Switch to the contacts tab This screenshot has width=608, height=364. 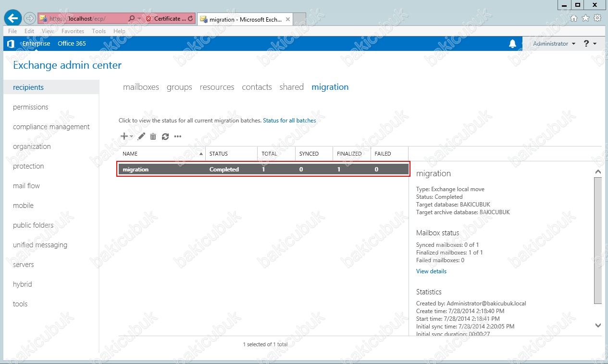[x=257, y=87]
